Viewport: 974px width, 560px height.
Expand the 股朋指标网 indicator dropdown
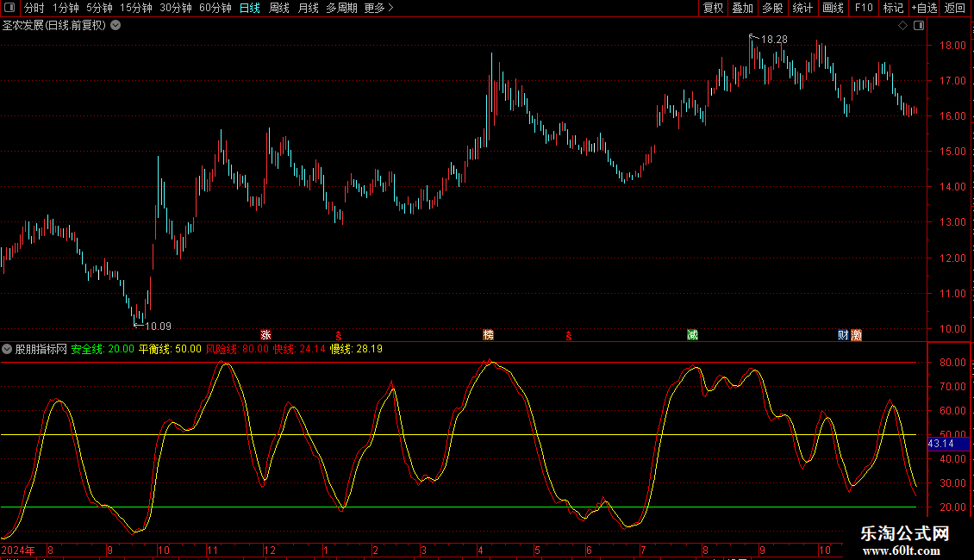[x=7, y=349]
